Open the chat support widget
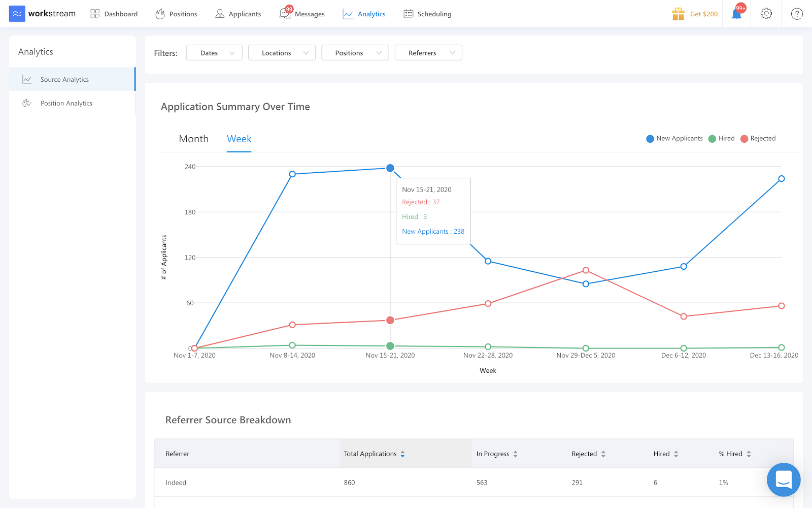 click(784, 480)
